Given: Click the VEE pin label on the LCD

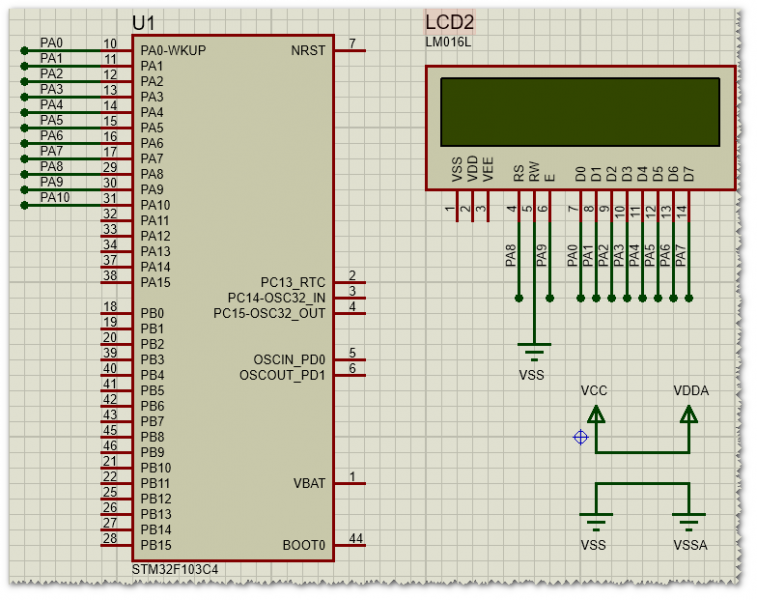Looking at the screenshot, I should coord(488,169).
